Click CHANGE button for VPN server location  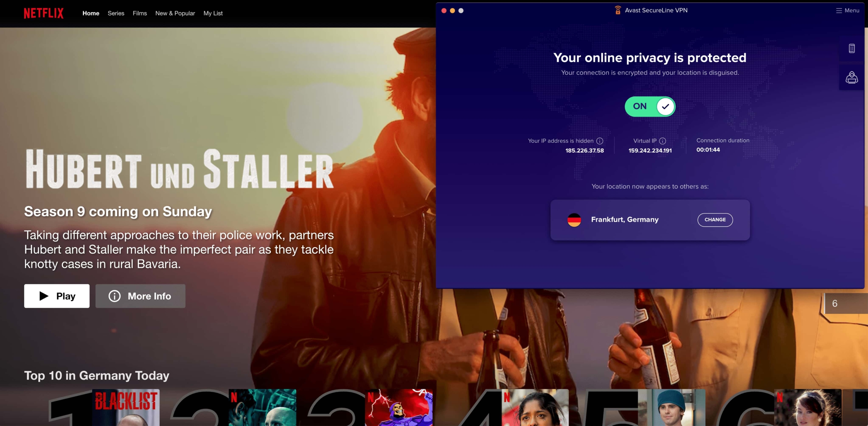715,219
